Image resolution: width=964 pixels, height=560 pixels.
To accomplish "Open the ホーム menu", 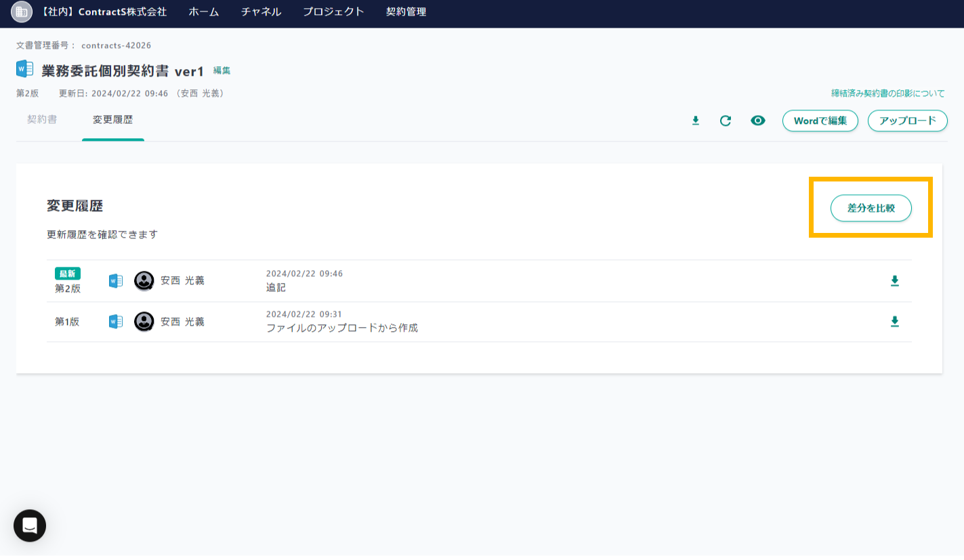I will click(x=204, y=12).
